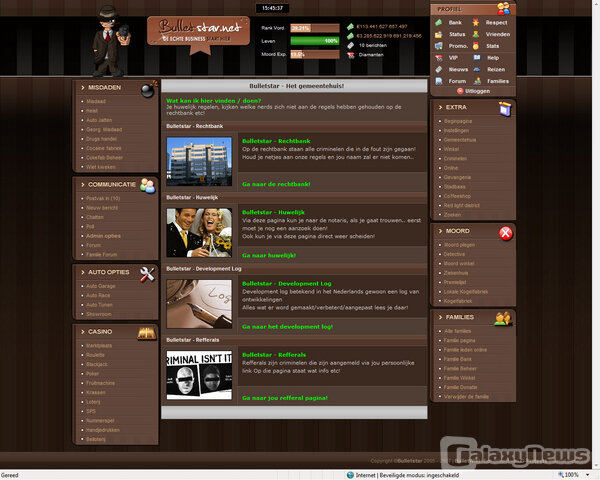Click the Refferals criminal mugshot thumbnail
Image resolution: width=600 pixels, height=480 pixels.
(x=199, y=375)
